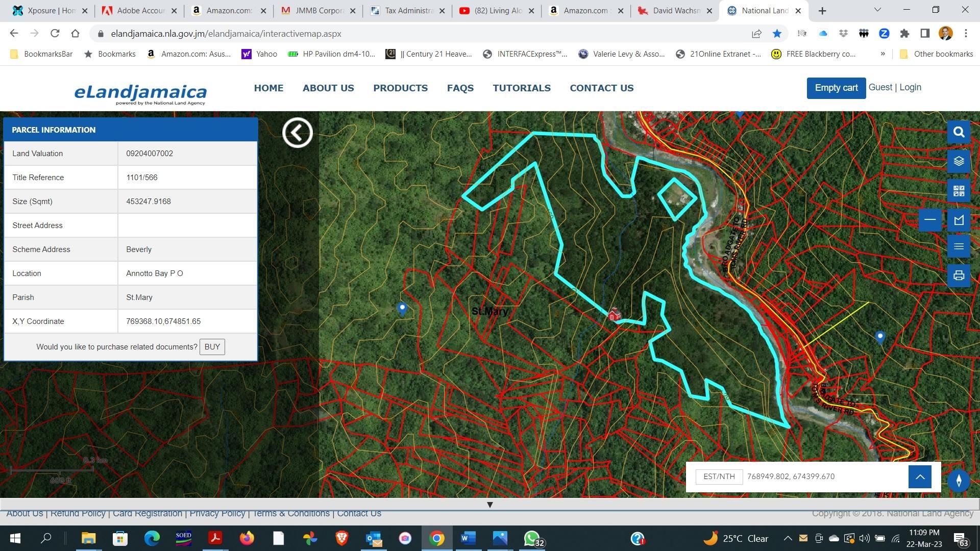Select the measure/draw polygon tool
The height and width of the screenshot is (551, 980).
pyautogui.click(x=959, y=220)
